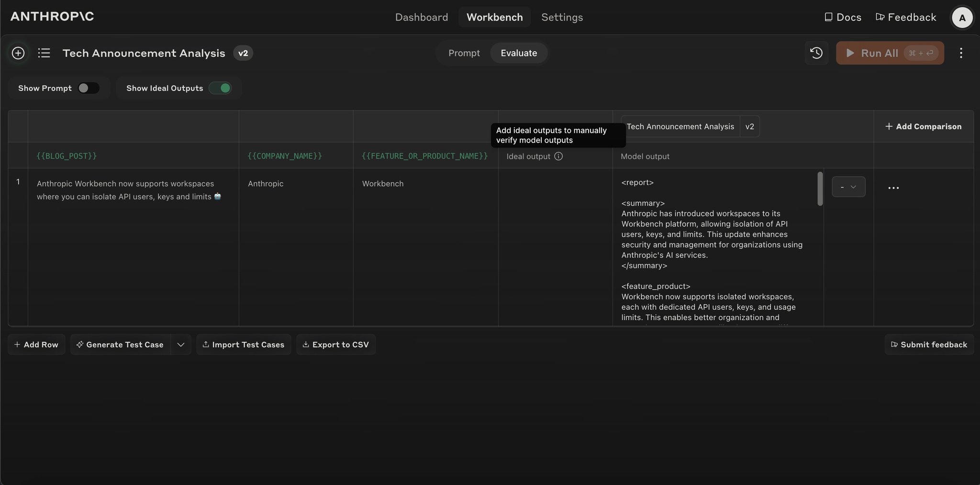Click the empty Ideal output cell in row 1
This screenshot has height=485, width=980.
555,247
